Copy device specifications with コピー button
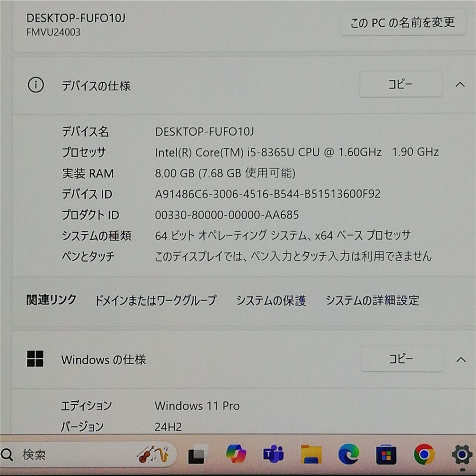The image size is (476, 476). pyautogui.click(x=400, y=84)
